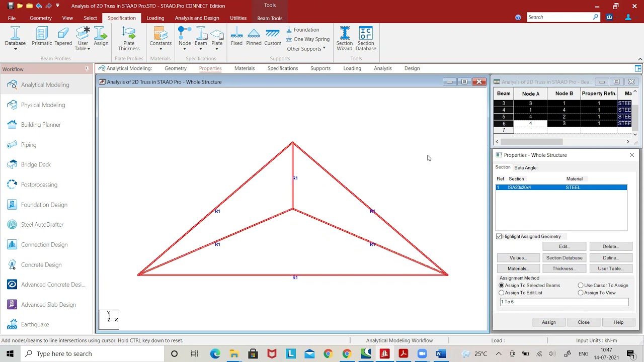Click the Values... button
644x362 pixels.
(518, 258)
